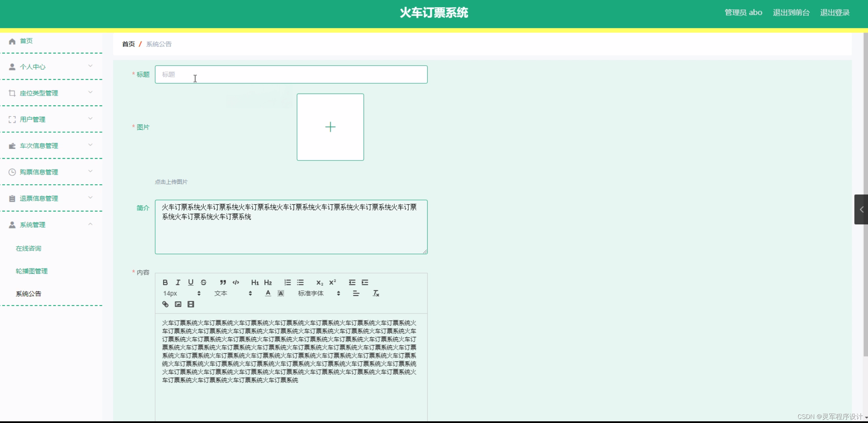Click the image upload plus box
868x423 pixels.
click(330, 127)
